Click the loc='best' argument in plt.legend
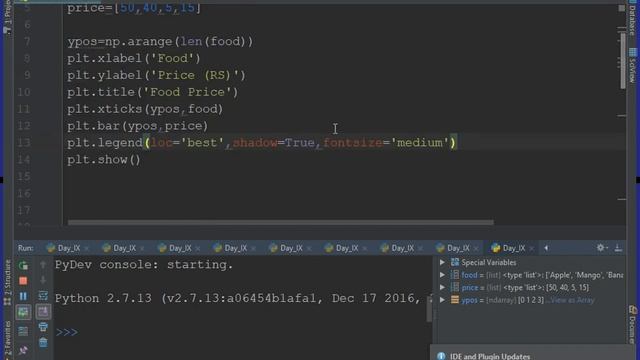This screenshot has width=640, height=360. point(187,143)
